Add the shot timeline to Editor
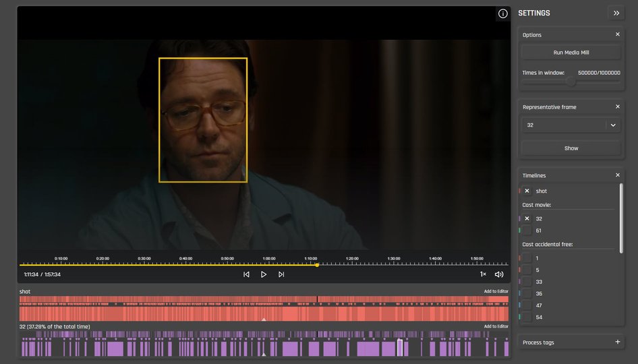This screenshot has width=638, height=364. 496,291
